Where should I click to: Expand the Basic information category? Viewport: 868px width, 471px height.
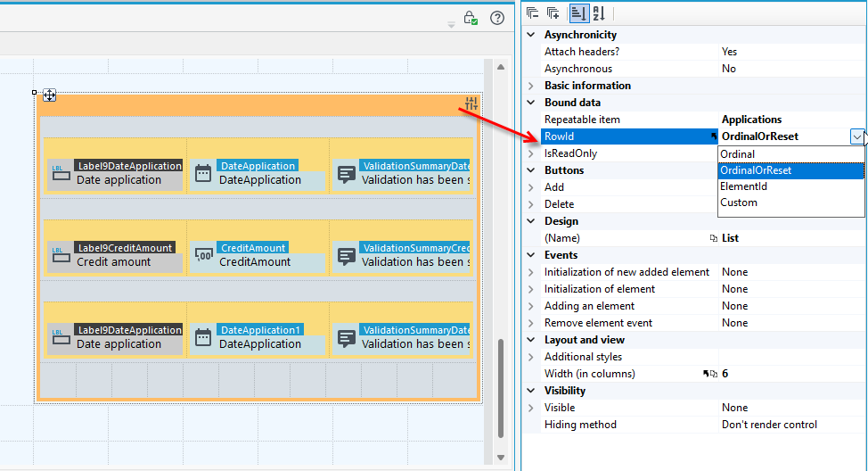[531, 86]
